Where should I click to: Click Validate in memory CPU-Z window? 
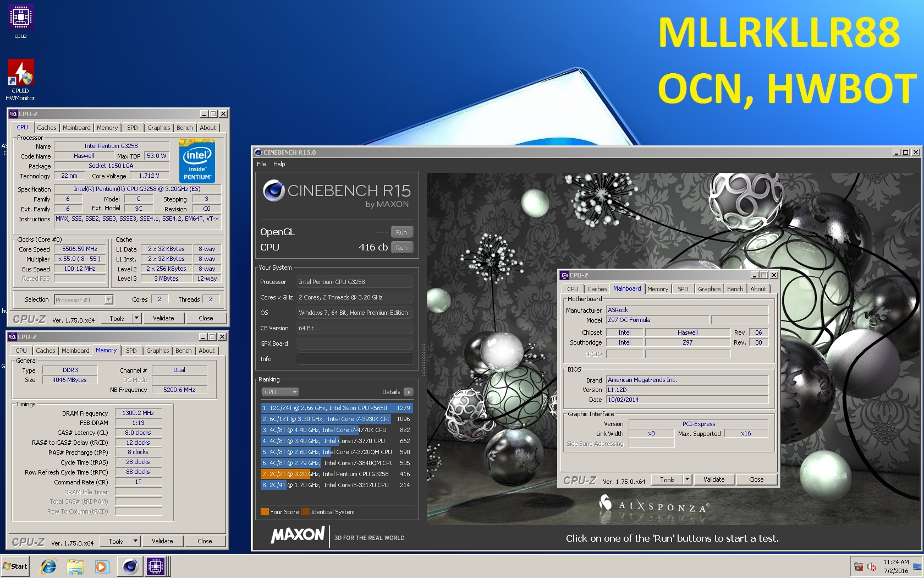tap(162, 541)
